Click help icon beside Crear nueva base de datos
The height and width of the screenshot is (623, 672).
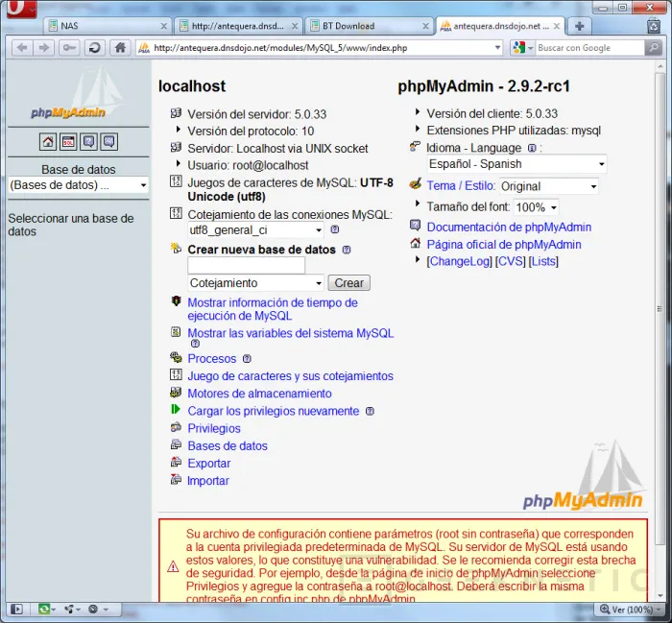347,250
